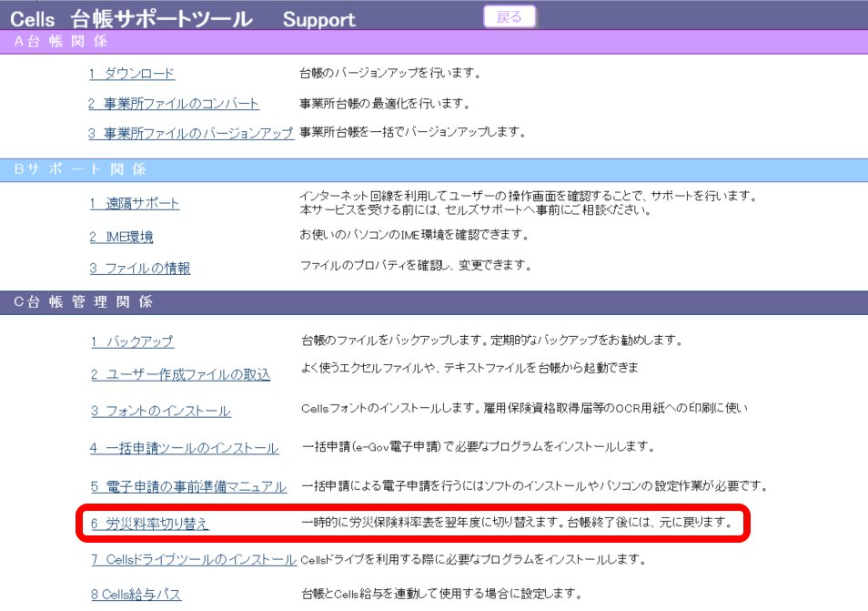The height and width of the screenshot is (611, 868).
Task: Open the 1 ダウンロード link
Action: (x=132, y=74)
